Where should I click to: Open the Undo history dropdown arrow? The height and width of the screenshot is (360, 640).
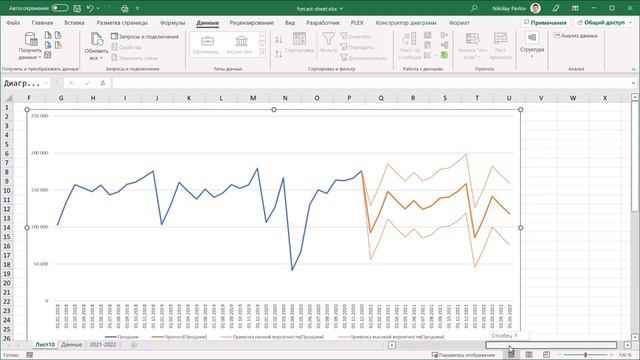(x=98, y=8)
